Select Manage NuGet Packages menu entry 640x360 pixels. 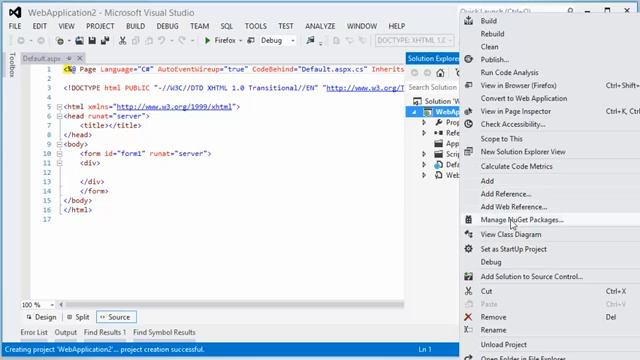click(550, 220)
